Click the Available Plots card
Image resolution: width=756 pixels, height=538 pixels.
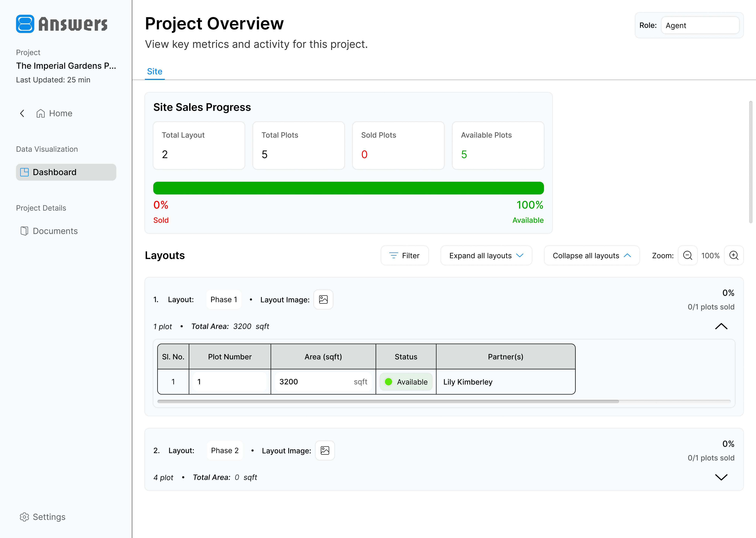498,145
